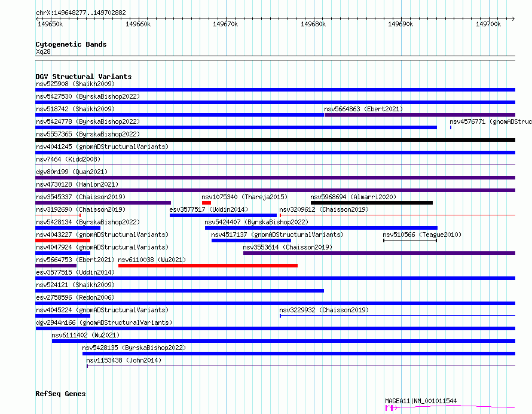Click nsv6111402 (Wu2021) label

click(x=85, y=335)
